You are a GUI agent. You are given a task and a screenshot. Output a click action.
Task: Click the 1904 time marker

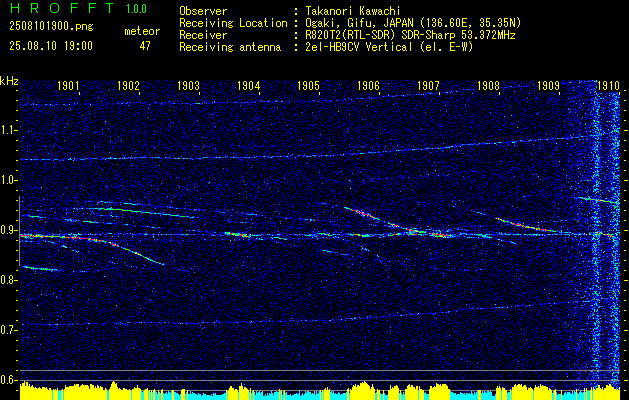[248, 85]
